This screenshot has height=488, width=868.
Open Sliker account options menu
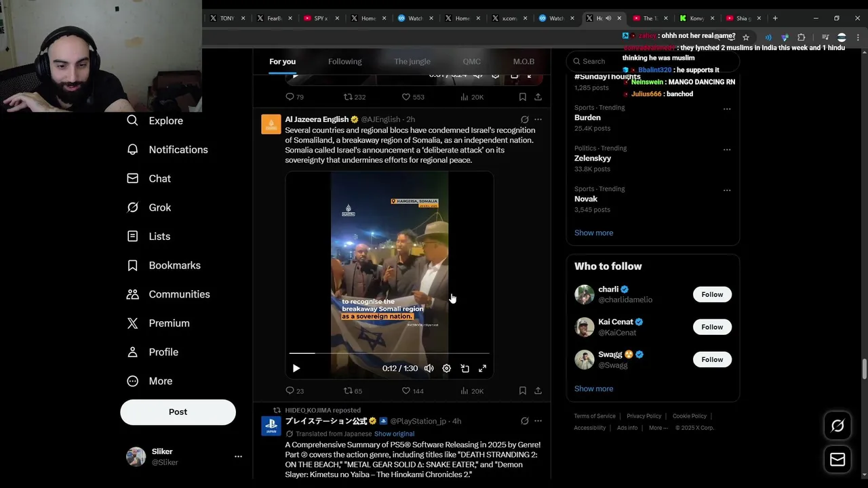pyautogui.click(x=238, y=457)
